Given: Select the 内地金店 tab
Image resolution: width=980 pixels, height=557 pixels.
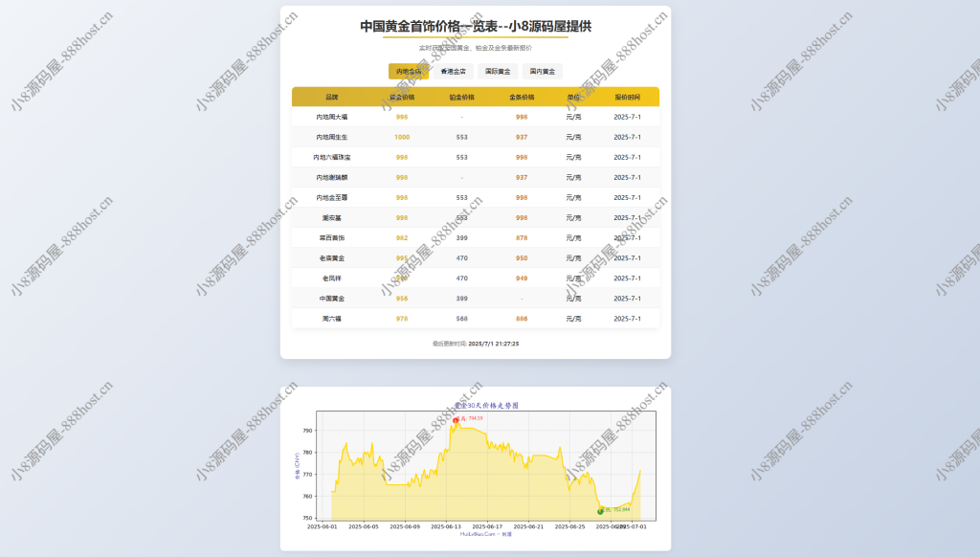Looking at the screenshot, I should [409, 71].
